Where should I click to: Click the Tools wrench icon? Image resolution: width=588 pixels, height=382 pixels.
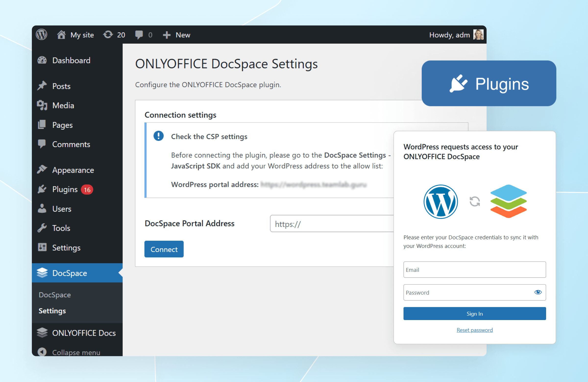click(42, 228)
